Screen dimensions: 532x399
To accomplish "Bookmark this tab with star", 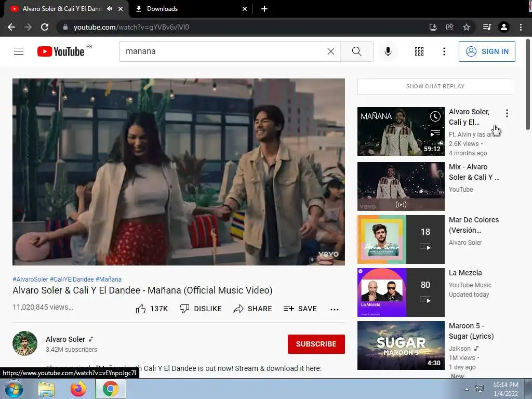I will point(467,27).
